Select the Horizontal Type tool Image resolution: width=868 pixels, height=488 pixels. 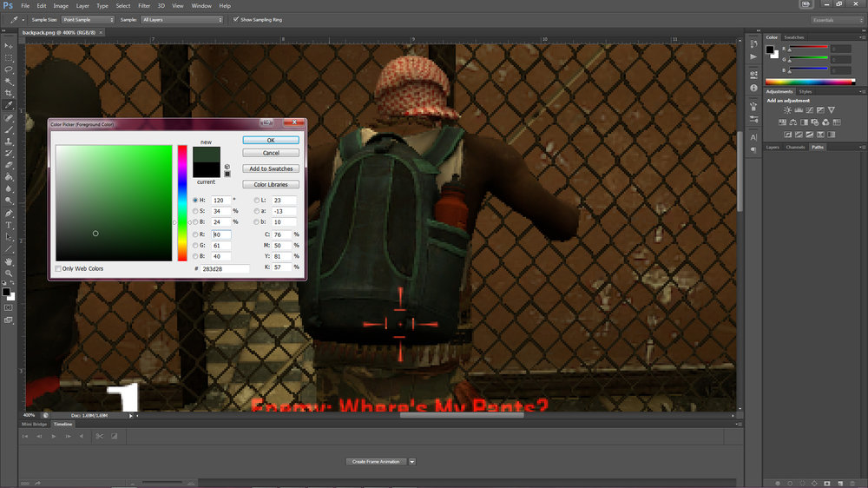pos(9,226)
